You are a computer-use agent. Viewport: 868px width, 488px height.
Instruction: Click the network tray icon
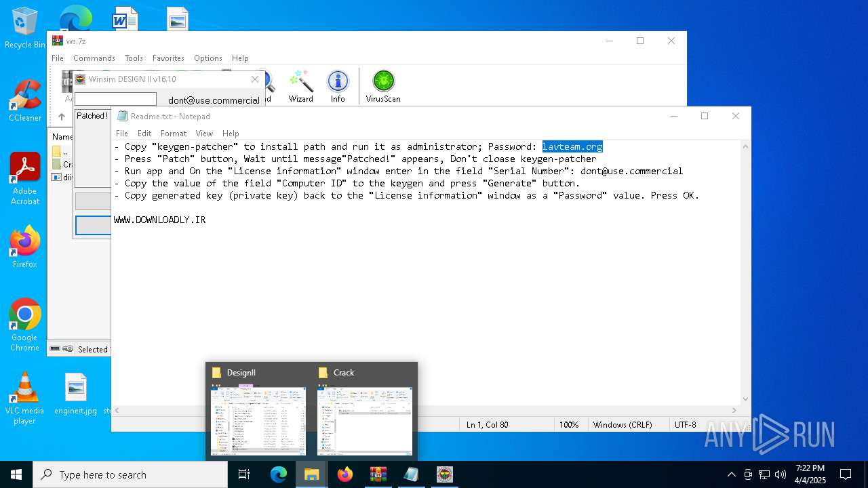[764, 474]
